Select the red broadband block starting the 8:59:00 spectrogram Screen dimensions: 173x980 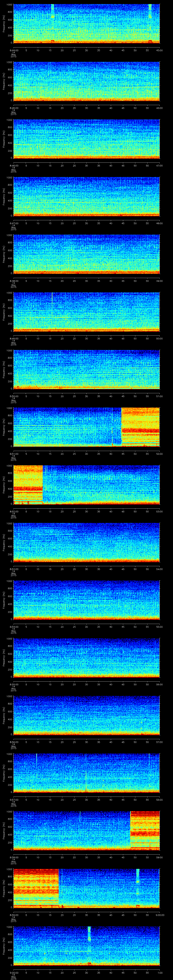pos(36,888)
